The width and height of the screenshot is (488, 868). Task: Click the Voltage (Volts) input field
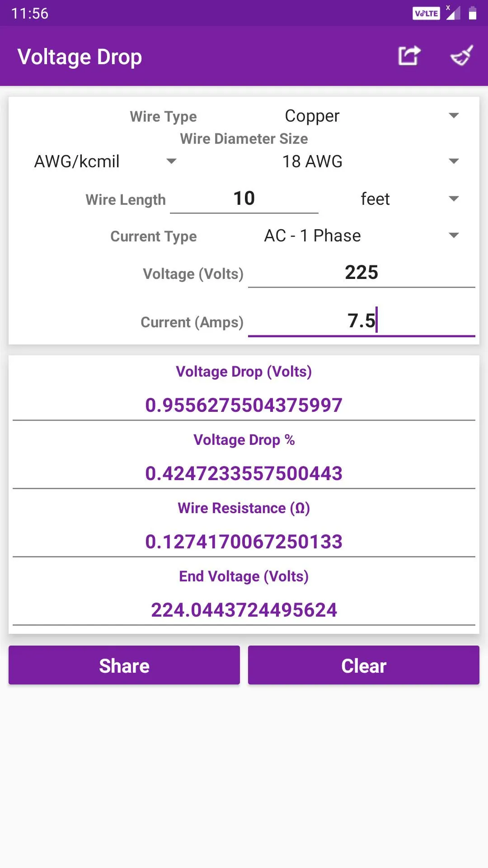[361, 273]
